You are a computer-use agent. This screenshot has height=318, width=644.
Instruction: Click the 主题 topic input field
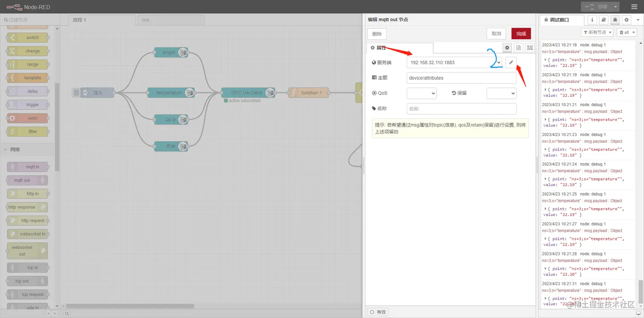pyautogui.click(x=461, y=78)
